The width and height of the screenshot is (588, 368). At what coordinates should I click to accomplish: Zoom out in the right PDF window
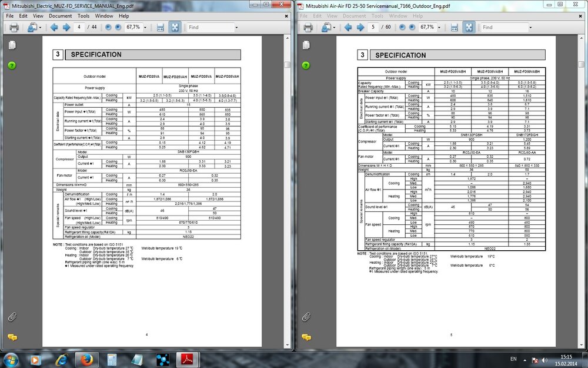point(402,27)
